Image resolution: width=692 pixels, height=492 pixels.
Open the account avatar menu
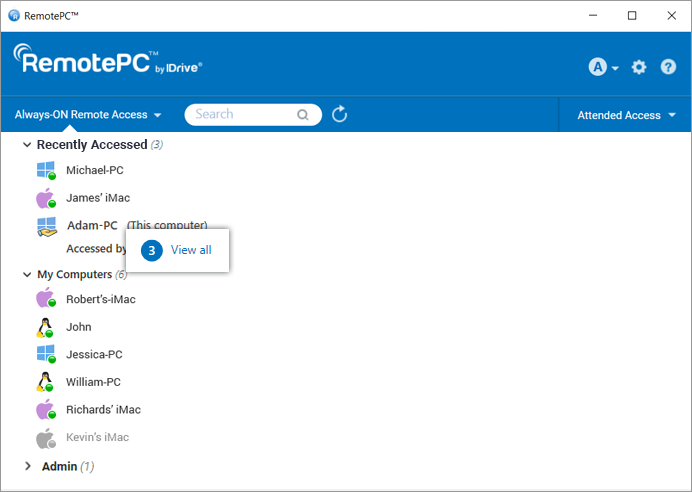click(x=603, y=67)
